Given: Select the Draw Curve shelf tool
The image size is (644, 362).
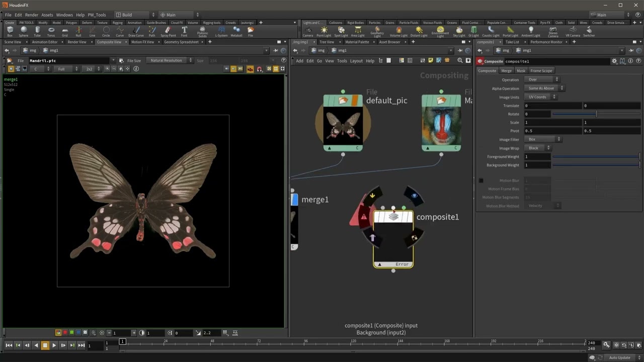Looking at the screenshot, I should point(136,32).
